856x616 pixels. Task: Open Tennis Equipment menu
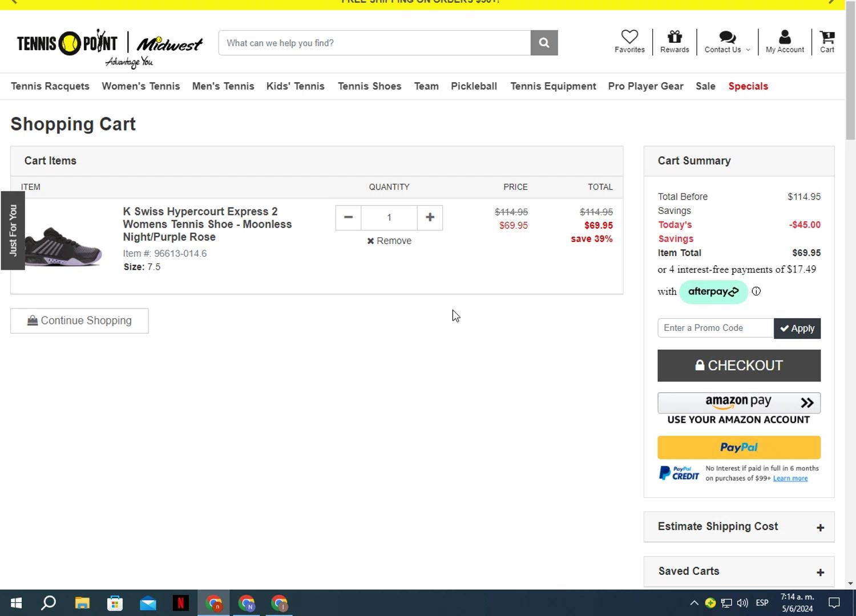[553, 86]
